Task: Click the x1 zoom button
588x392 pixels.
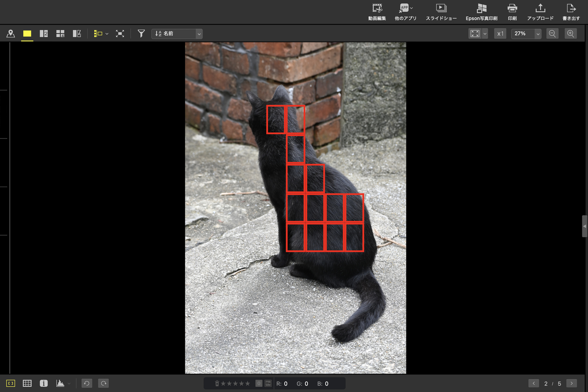Action: click(500, 34)
